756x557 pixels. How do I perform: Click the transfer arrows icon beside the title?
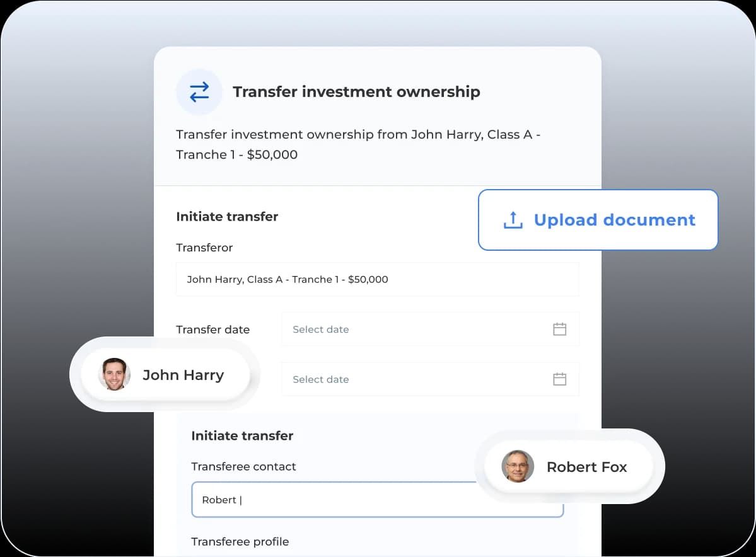pyautogui.click(x=199, y=92)
